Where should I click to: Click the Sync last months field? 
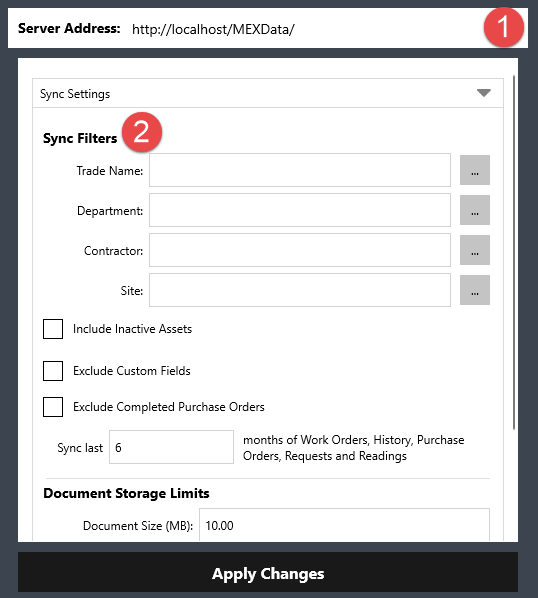[172, 447]
